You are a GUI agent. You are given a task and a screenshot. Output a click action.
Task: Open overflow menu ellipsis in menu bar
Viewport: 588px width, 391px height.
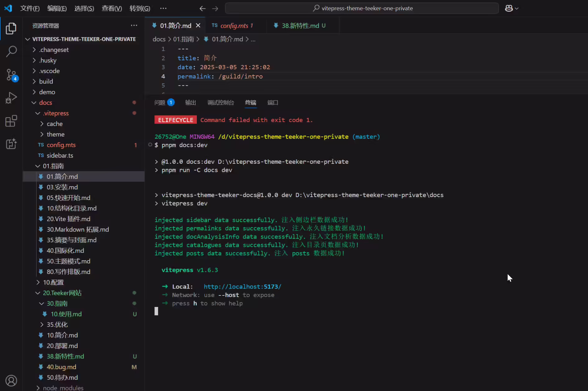[x=163, y=8]
